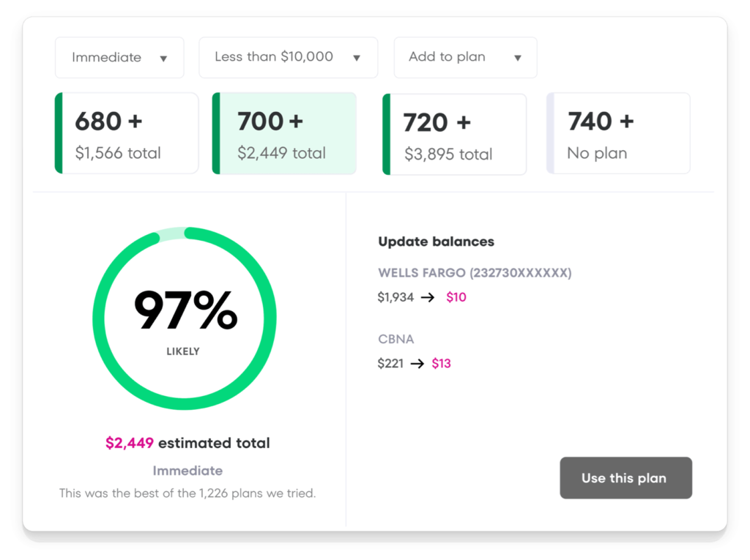Open the Less than $10,000 filter dropdown
Viewport: 750px width, 560px height.
point(288,57)
